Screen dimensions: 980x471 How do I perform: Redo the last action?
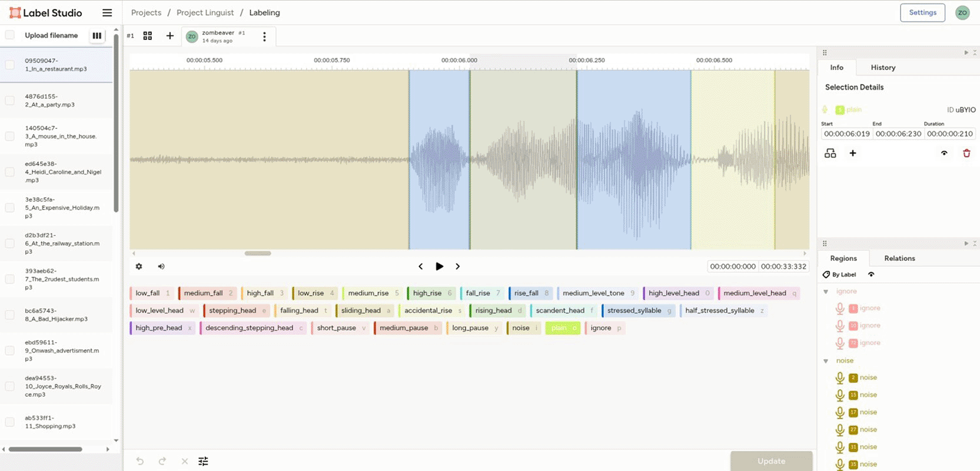pos(162,461)
